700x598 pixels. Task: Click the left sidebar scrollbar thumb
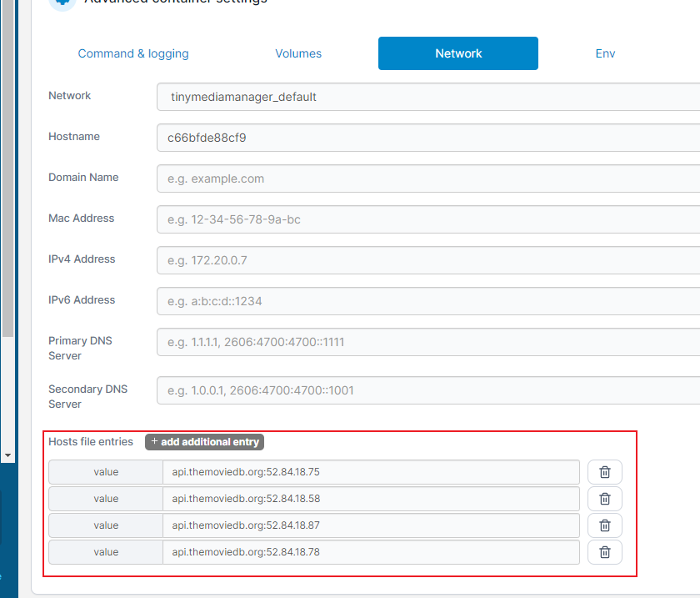tap(7, 168)
